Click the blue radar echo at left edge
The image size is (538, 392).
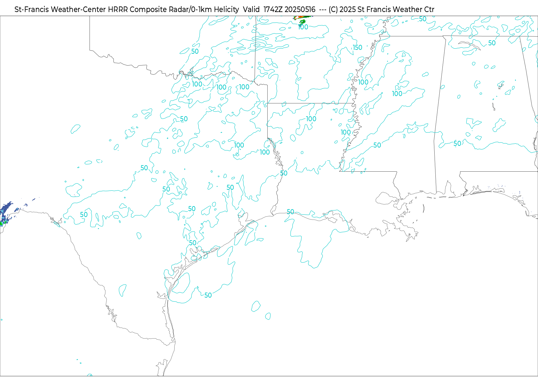point(7,214)
